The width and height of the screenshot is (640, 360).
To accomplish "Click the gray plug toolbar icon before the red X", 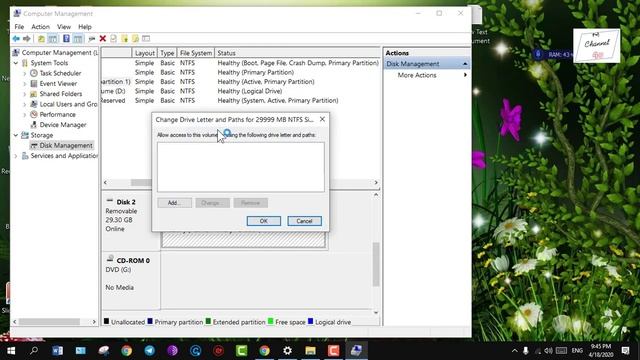I will [91, 39].
